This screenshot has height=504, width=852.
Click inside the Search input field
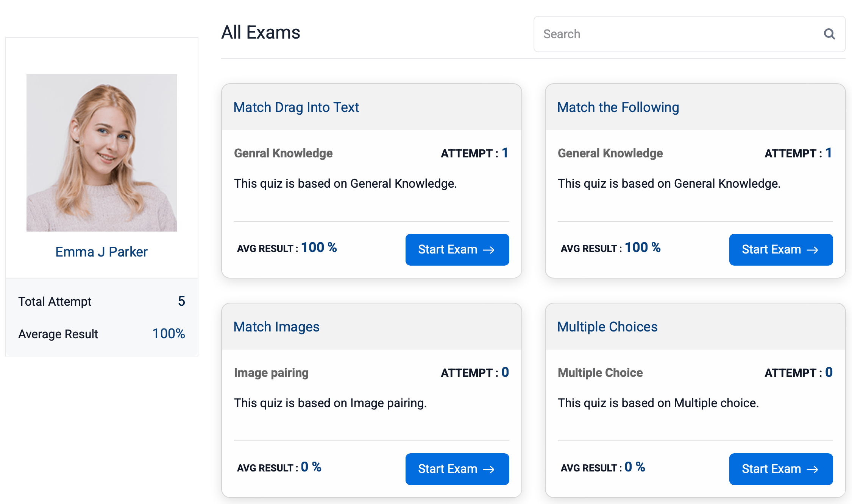coord(644,34)
